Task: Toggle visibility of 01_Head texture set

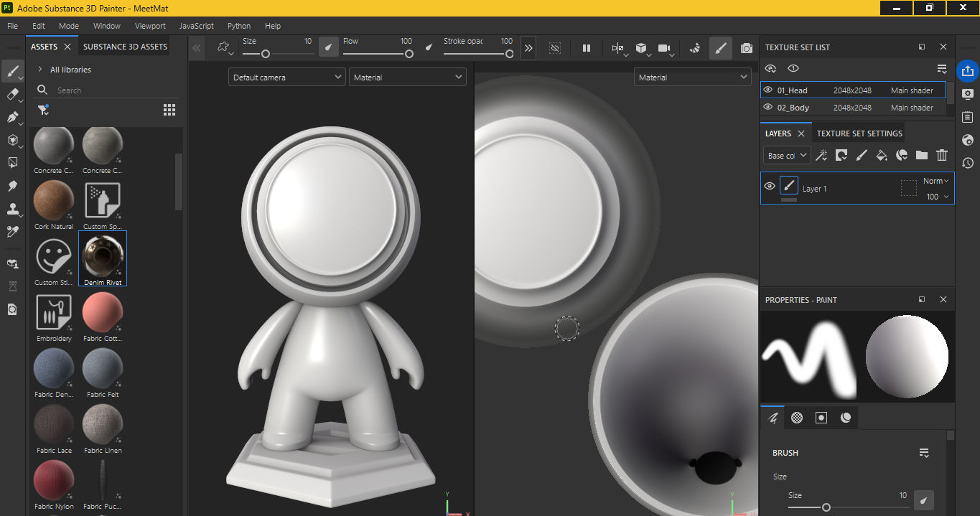Action: (768, 90)
